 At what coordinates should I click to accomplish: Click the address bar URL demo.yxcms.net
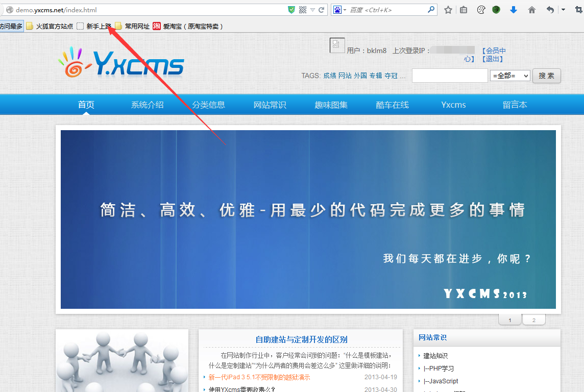[56, 10]
